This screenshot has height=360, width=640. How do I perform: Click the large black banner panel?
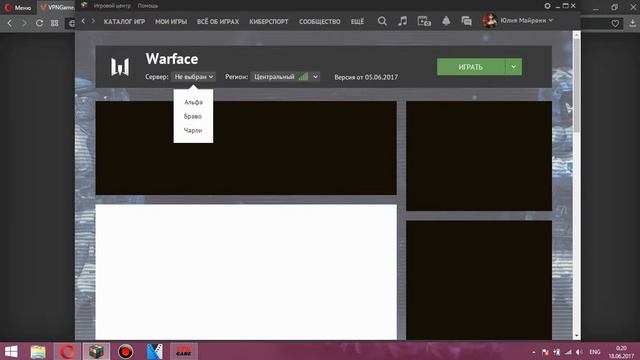pyautogui.click(x=246, y=148)
